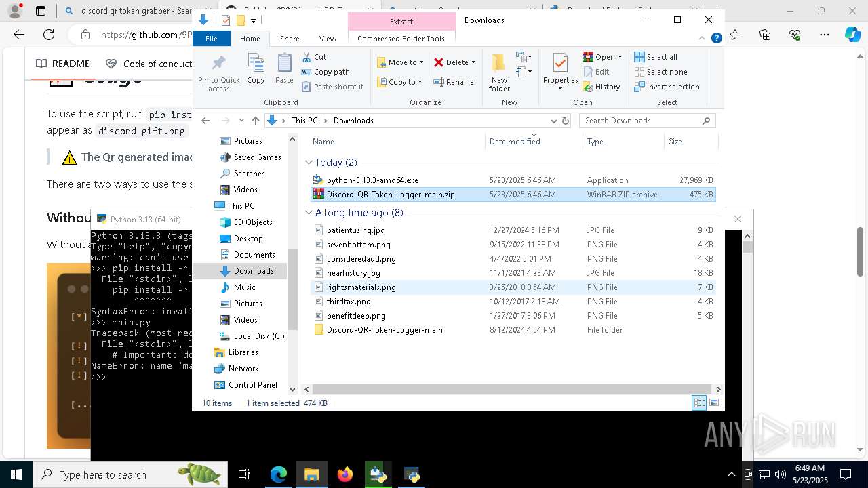Go up one folder level arrow
The height and width of the screenshot is (488, 868).
(x=255, y=121)
